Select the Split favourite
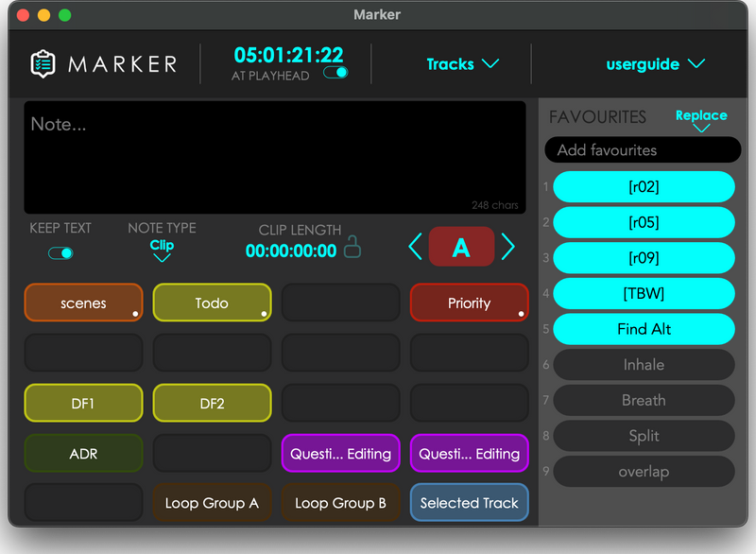Image resolution: width=756 pixels, height=554 pixels. coord(644,436)
